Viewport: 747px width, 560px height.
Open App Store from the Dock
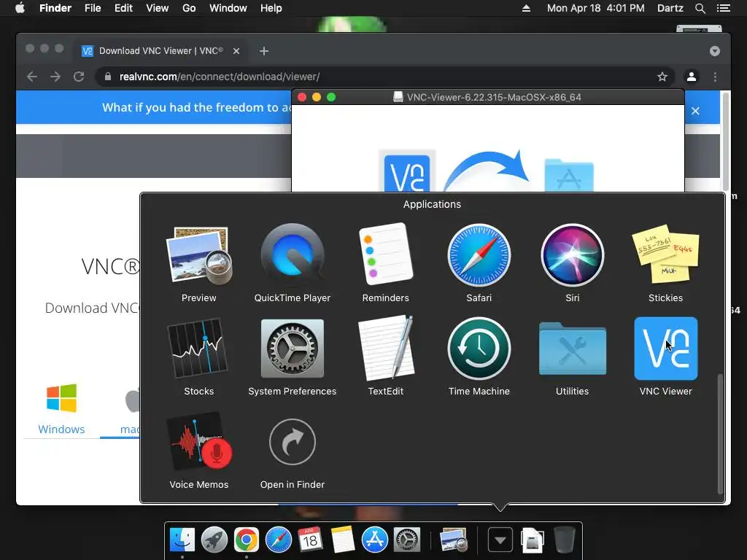tap(374, 540)
